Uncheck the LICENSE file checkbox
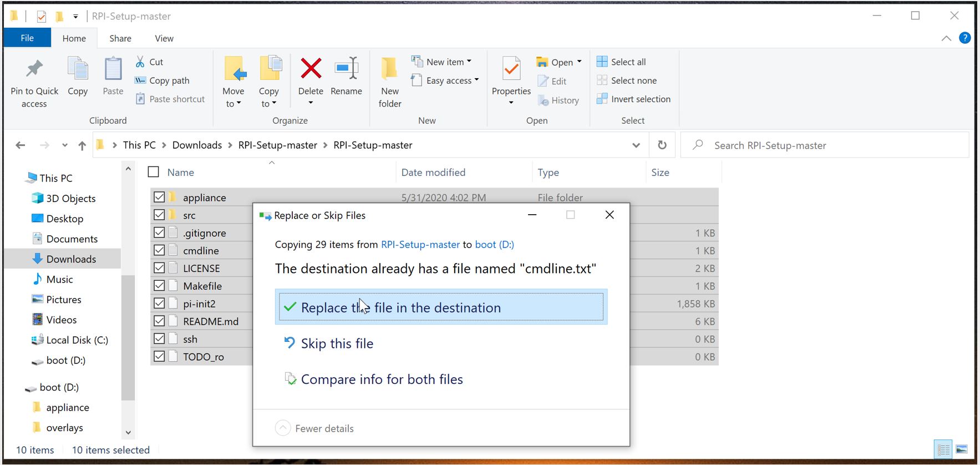 [159, 268]
